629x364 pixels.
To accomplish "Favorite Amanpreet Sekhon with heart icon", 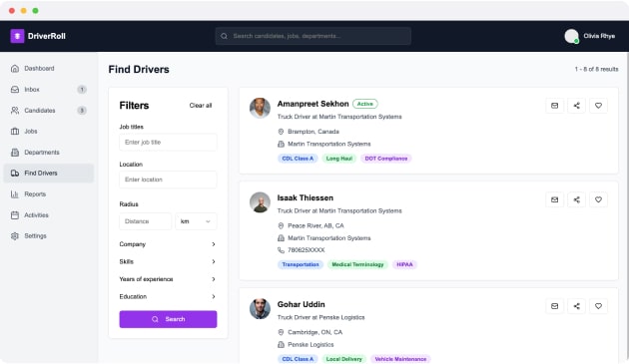I will click(598, 106).
